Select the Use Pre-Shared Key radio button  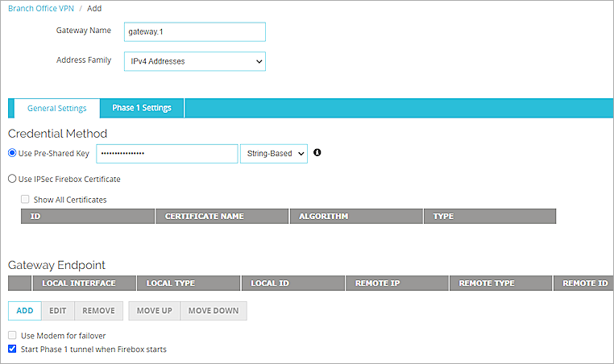12,154
